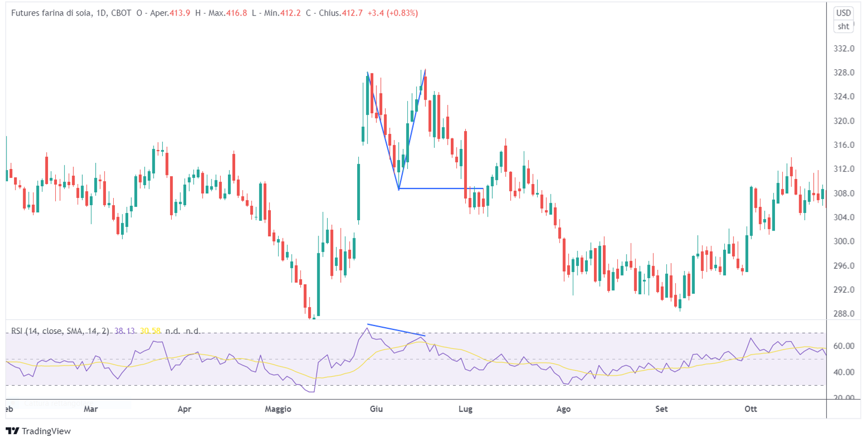Open the 'sht' unit selector below USD
This screenshot has height=442, width=868.
(x=843, y=26)
